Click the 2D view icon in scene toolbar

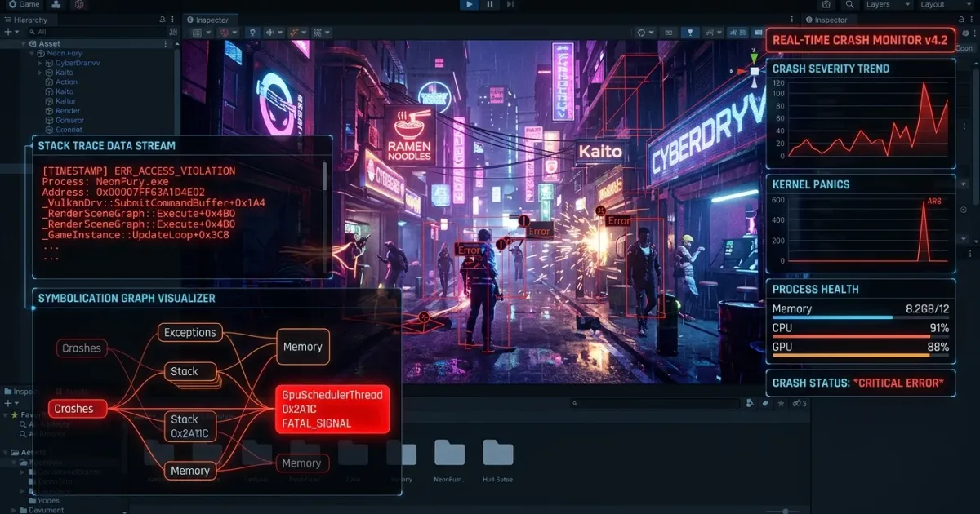(x=668, y=33)
